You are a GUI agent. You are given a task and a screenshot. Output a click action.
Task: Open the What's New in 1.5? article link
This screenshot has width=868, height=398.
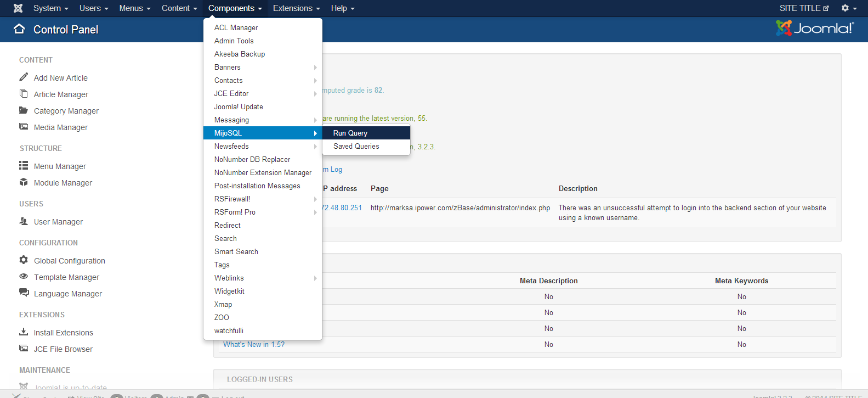click(254, 344)
